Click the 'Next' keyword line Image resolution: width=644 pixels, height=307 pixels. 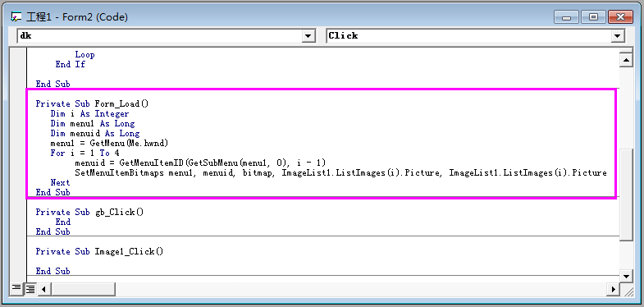tap(61, 182)
